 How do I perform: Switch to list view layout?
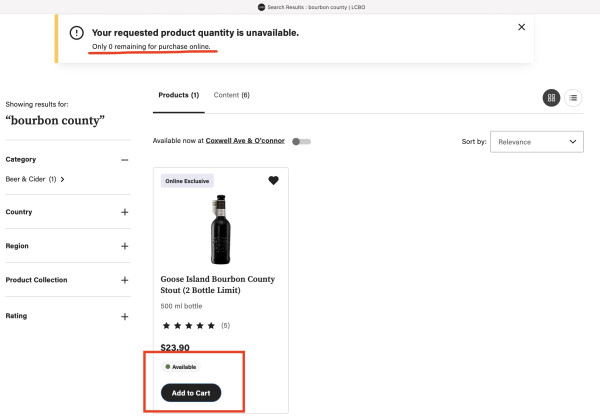pyautogui.click(x=573, y=98)
